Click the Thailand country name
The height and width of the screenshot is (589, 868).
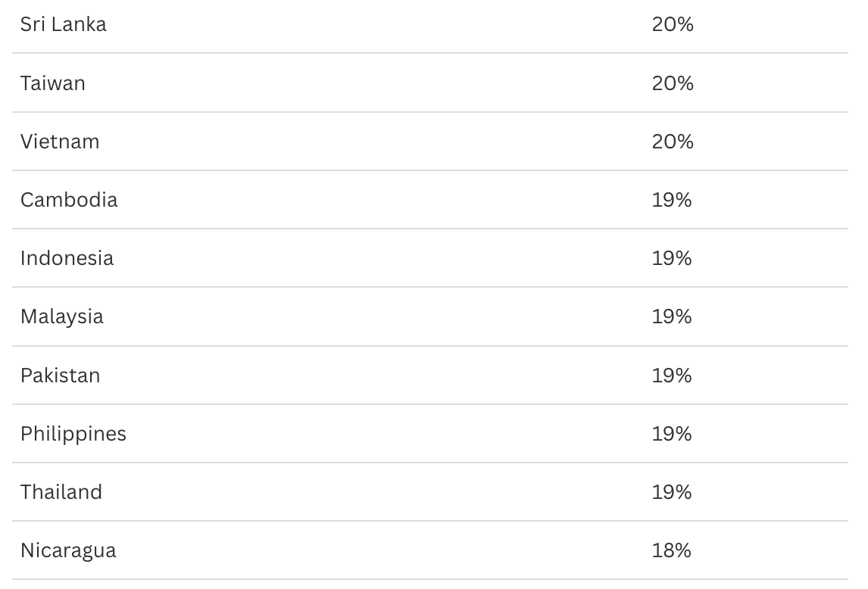(61, 492)
